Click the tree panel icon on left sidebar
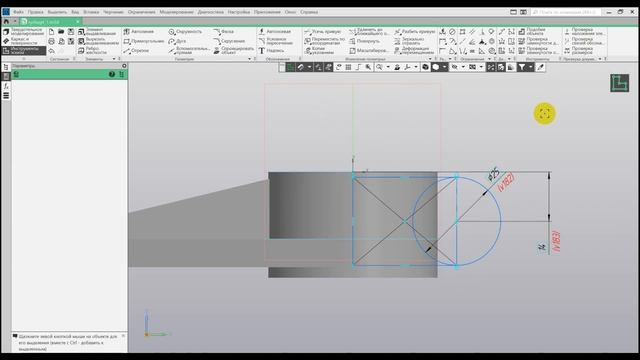 point(6,67)
